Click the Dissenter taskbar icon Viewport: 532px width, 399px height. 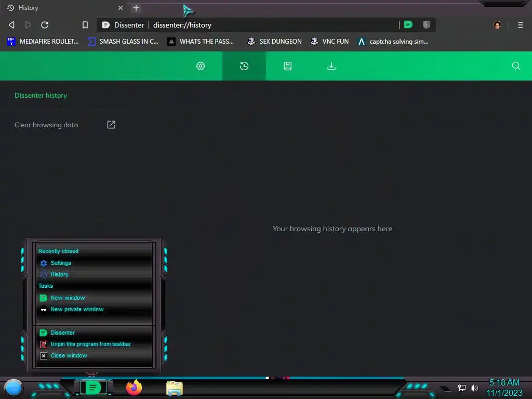click(93, 388)
